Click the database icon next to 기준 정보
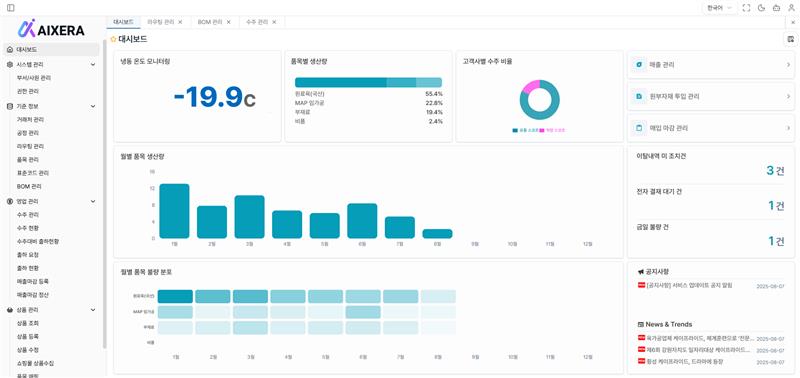The width and height of the screenshot is (800, 378). [10, 106]
